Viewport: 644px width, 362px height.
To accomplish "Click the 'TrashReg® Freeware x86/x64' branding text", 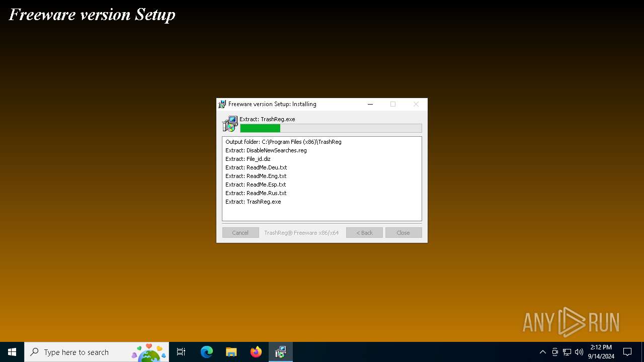I will [301, 233].
